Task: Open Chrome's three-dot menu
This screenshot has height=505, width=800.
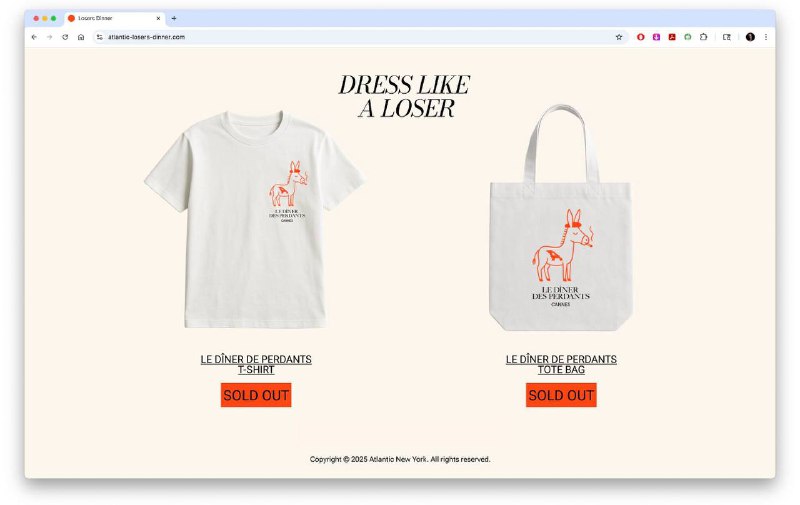Action: click(766, 37)
